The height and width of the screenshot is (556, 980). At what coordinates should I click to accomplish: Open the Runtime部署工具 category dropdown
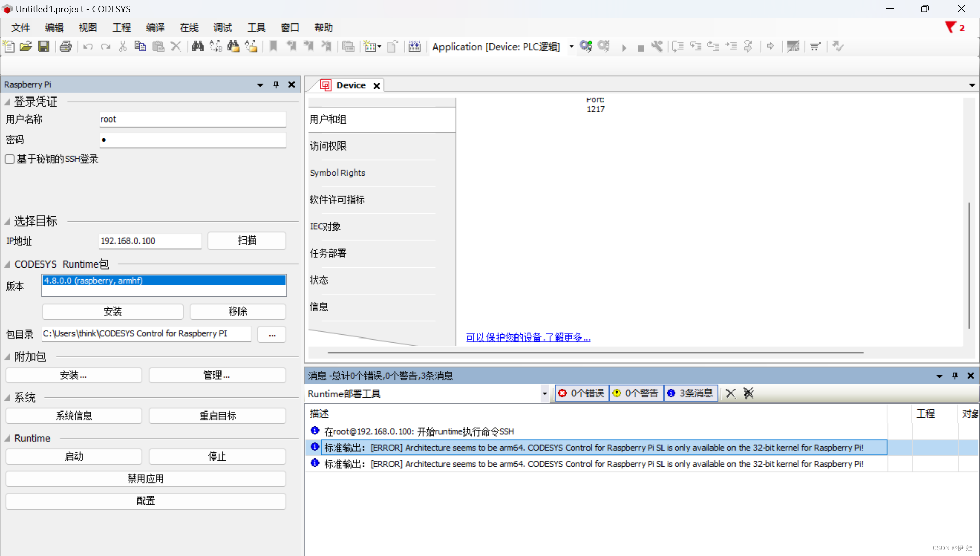pos(545,394)
